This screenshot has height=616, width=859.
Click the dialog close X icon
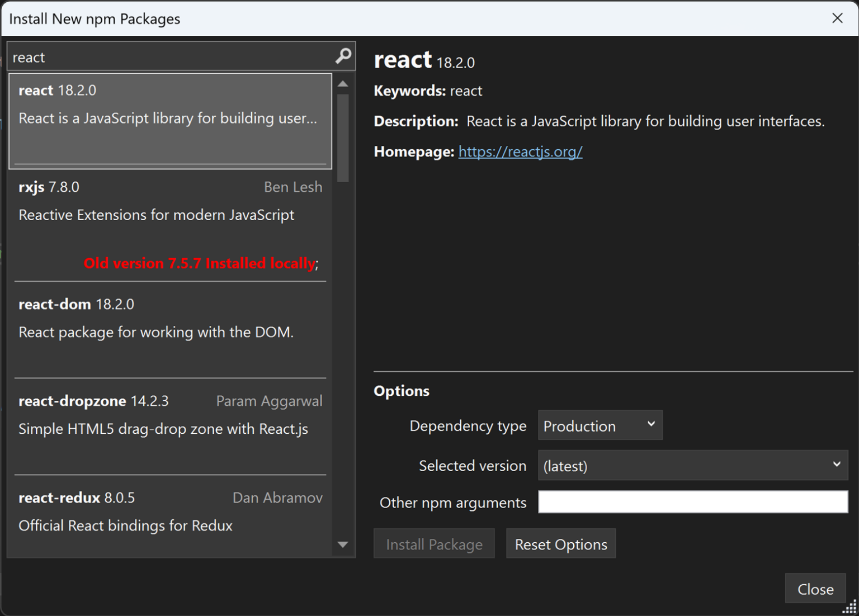click(837, 18)
